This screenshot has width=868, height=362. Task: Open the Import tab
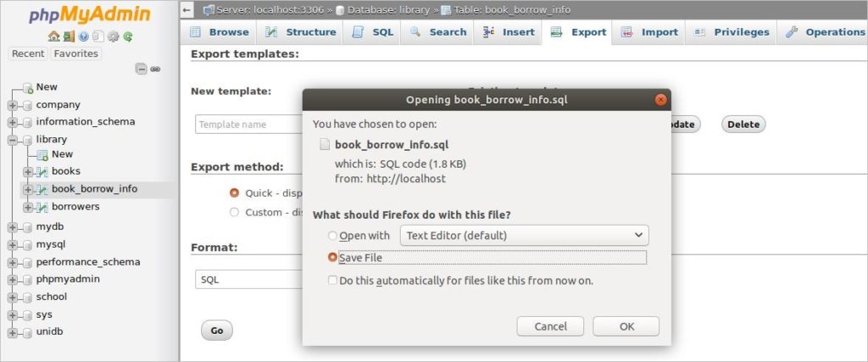[x=649, y=32]
